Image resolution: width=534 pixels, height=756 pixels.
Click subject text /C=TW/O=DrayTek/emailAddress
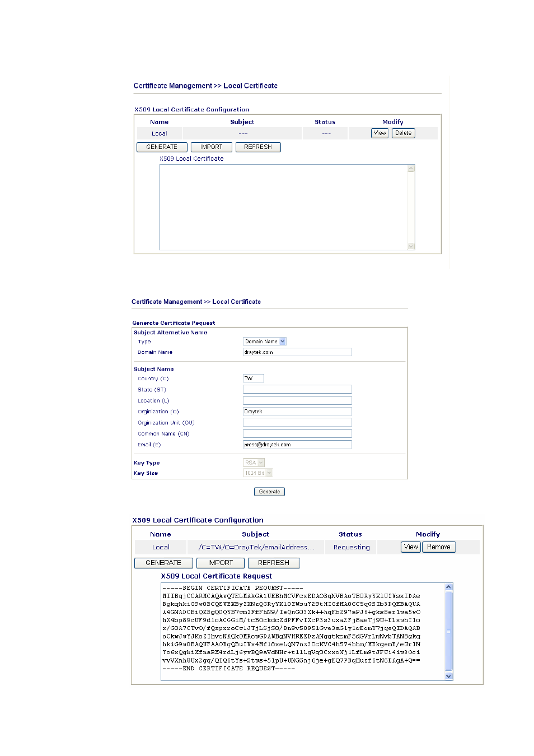point(256,548)
